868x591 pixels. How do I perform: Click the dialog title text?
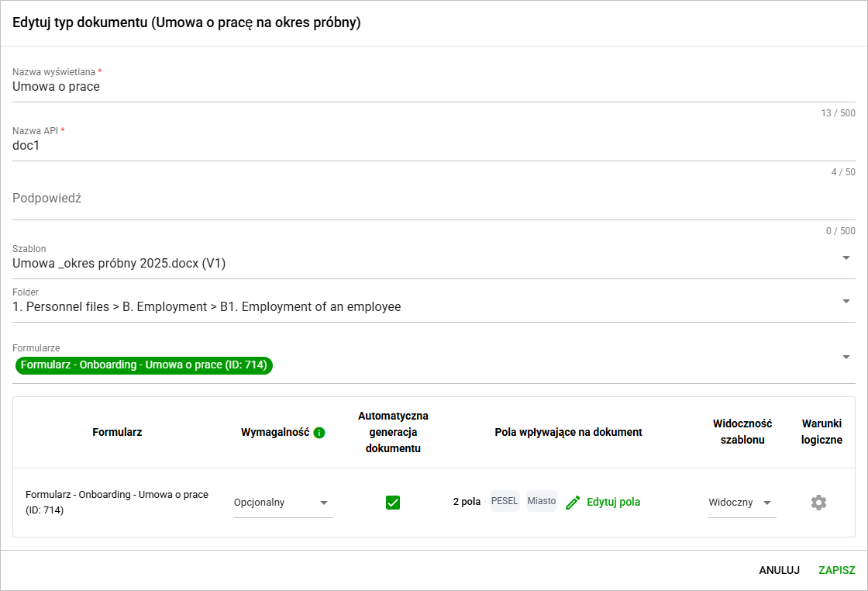pos(187,22)
